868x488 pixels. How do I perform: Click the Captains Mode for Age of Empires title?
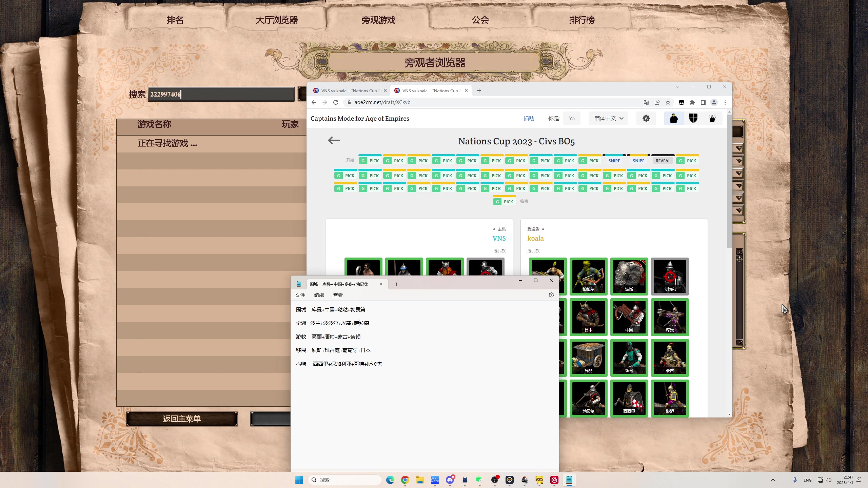coord(360,118)
